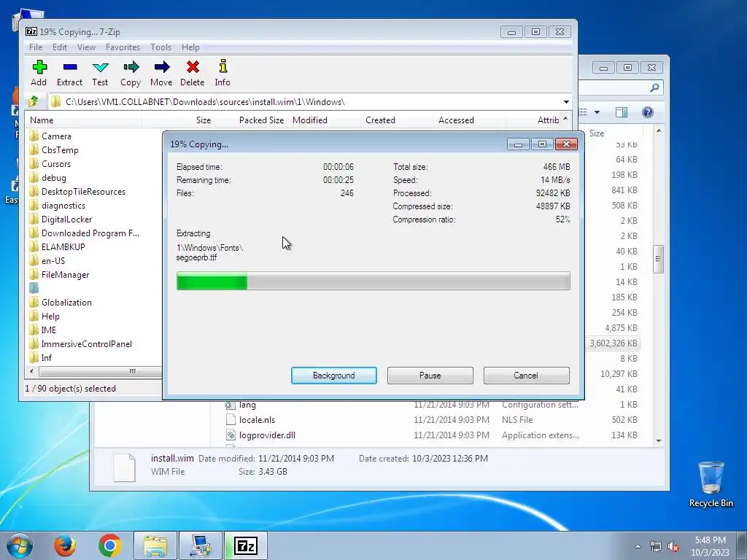Image resolution: width=747 pixels, height=560 pixels.
Task: Open the View menu in 7-Zip
Action: [86, 47]
